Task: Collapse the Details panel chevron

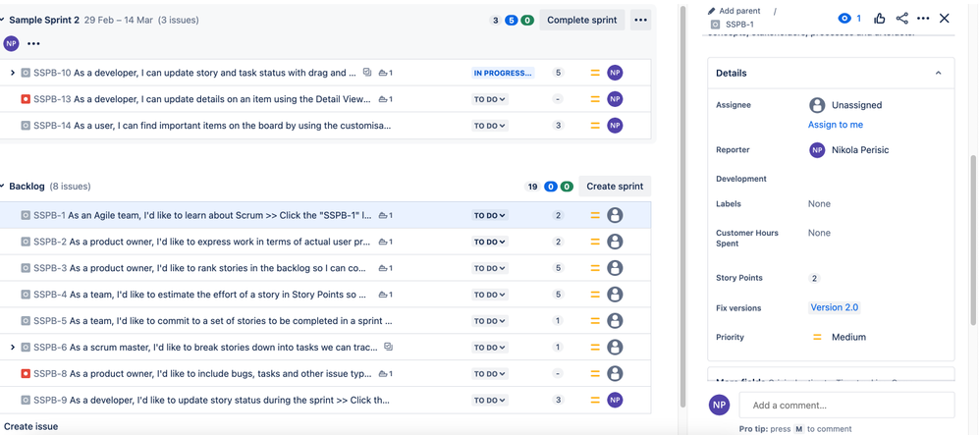Action: click(938, 73)
